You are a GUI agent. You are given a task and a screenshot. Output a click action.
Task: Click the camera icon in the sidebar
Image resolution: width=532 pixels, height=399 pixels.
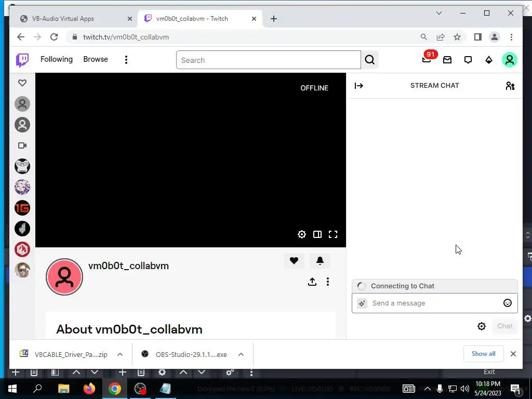(22, 145)
